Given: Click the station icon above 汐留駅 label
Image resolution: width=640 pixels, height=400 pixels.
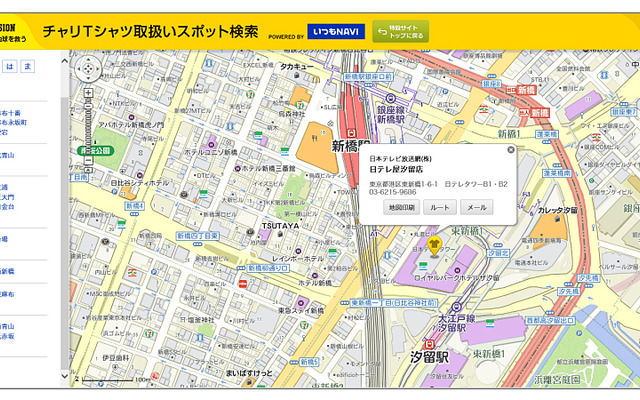Looking at the screenshot, I should tap(428, 345).
